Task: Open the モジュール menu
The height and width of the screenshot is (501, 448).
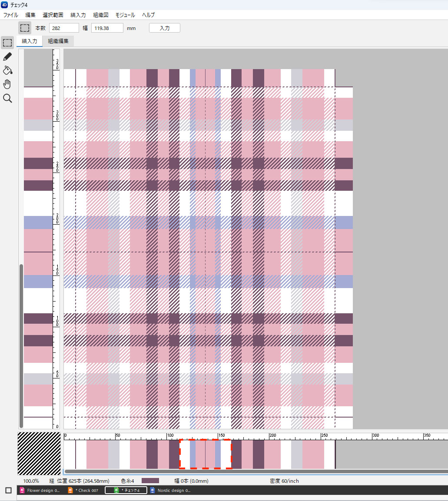Action: [125, 15]
